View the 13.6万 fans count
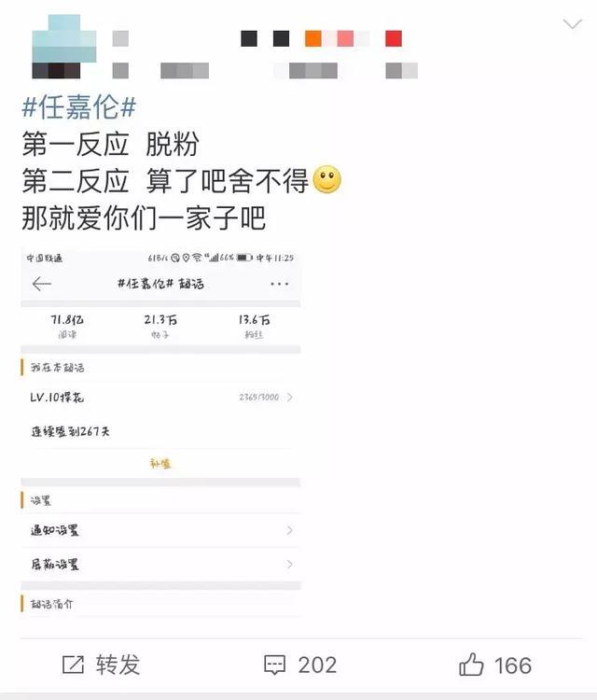Viewport: 597px width, 700px height. click(x=254, y=326)
